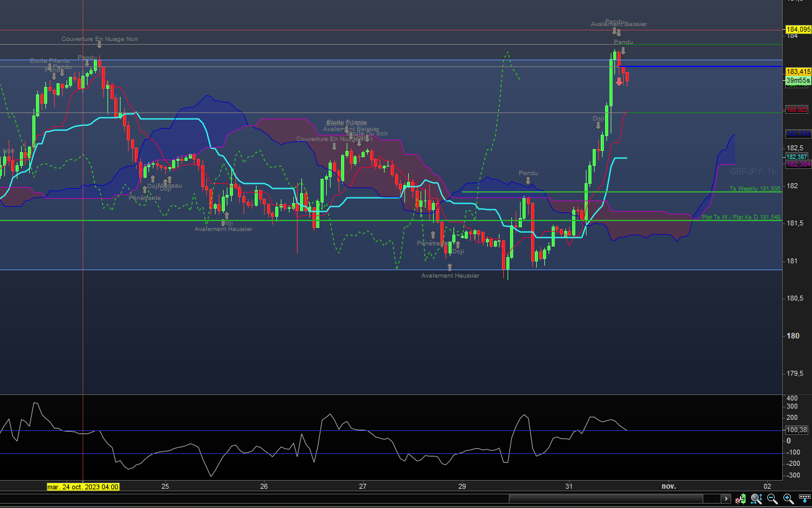Click the candlestick chart style icon
This screenshot has width=812, height=508.
click(x=741, y=499)
